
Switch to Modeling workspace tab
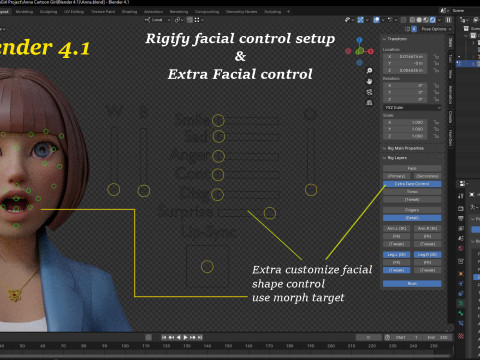tap(24, 12)
